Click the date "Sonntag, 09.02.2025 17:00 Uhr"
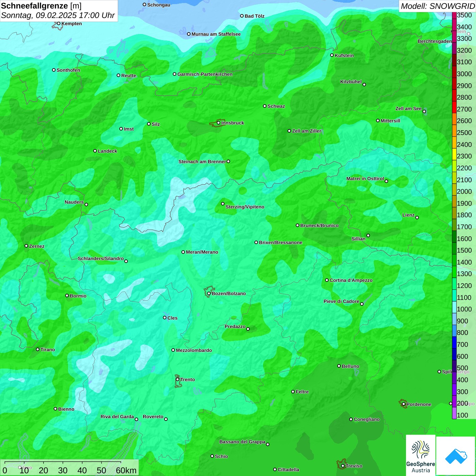This screenshot has height=476, width=476. point(58,15)
